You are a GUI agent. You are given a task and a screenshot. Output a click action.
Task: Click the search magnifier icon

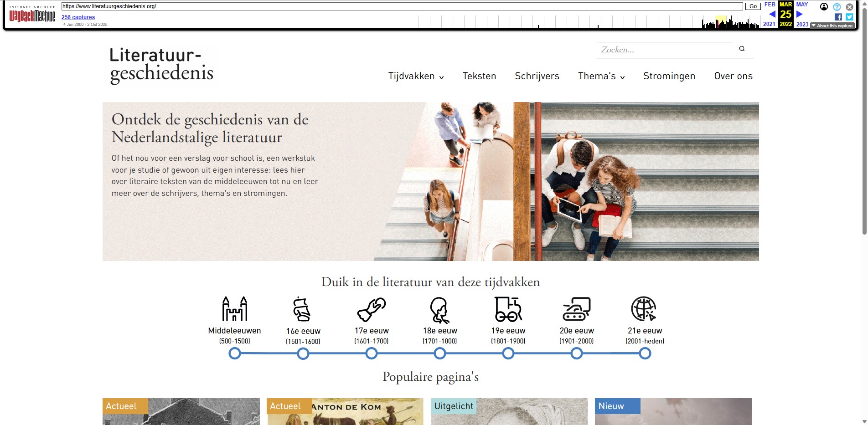click(x=741, y=48)
